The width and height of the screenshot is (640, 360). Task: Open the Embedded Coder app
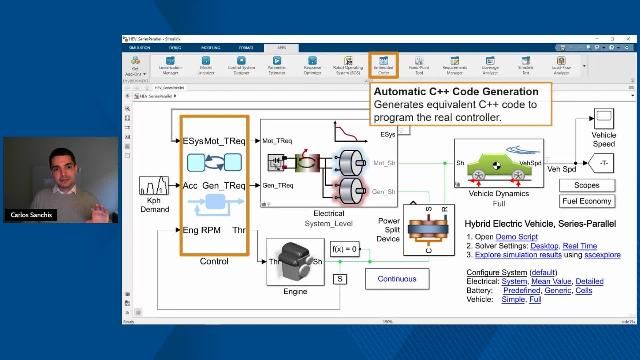coord(383,65)
